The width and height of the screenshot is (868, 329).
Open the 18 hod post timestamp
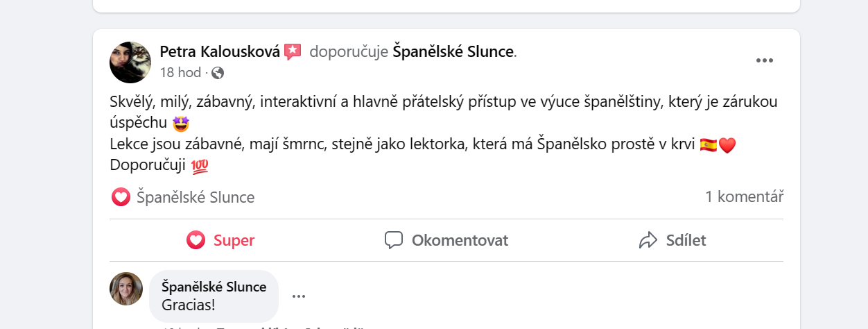[x=180, y=73]
